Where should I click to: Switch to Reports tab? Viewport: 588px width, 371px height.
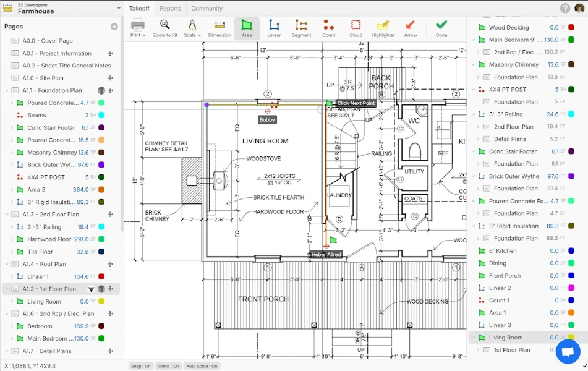[170, 8]
